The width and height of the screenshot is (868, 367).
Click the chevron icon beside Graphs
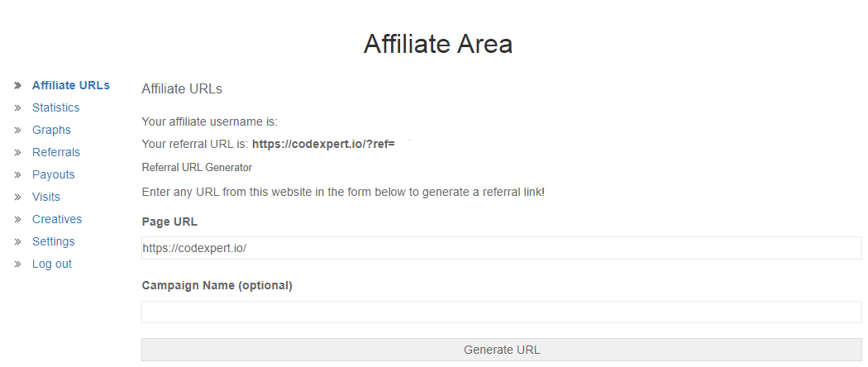click(x=18, y=130)
